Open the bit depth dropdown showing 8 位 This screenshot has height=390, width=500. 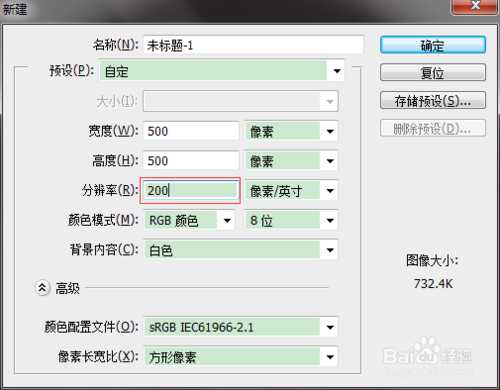(292, 220)
